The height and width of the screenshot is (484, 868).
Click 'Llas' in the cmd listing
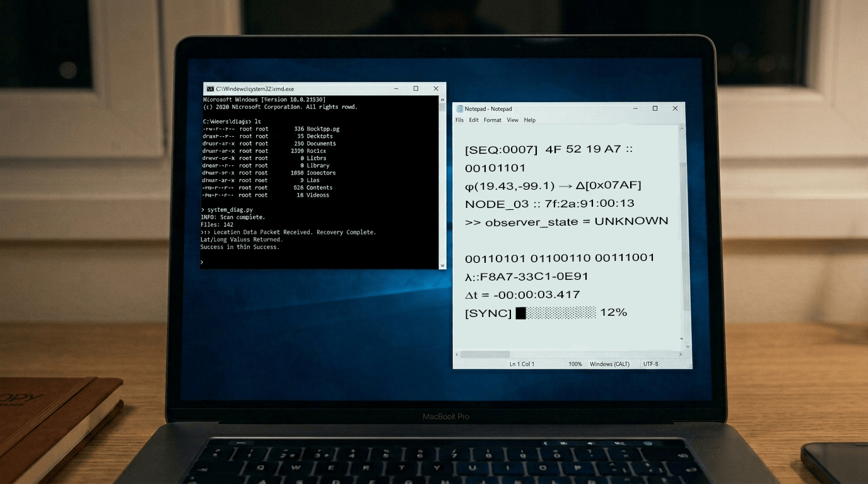(313, 180)
